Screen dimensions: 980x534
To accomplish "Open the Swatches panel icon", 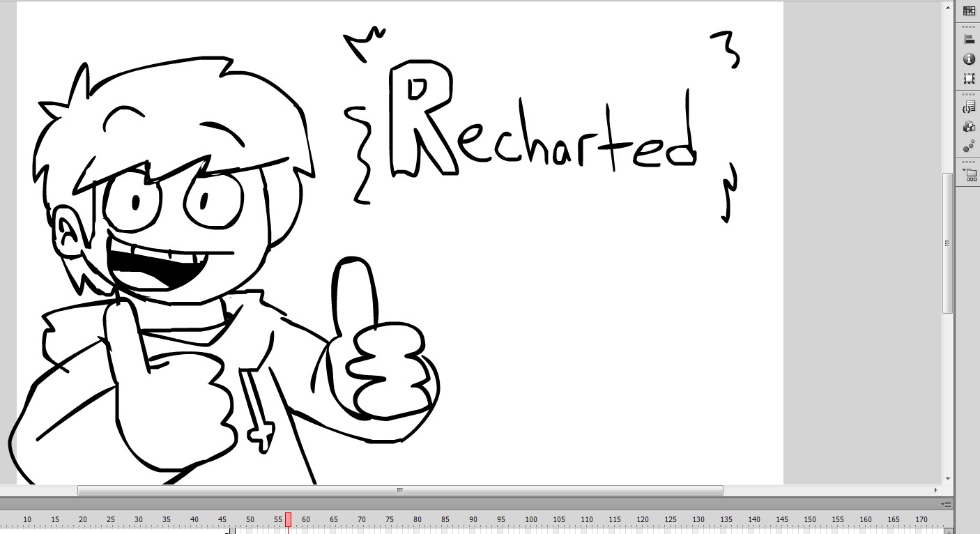I will tap(969, 10).
